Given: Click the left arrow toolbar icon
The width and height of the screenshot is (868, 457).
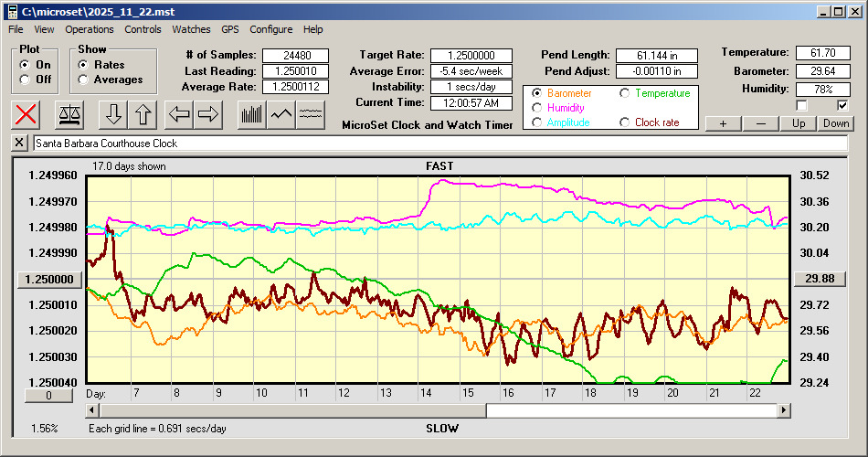Looking at the screenshot, I should coord(180,114).
